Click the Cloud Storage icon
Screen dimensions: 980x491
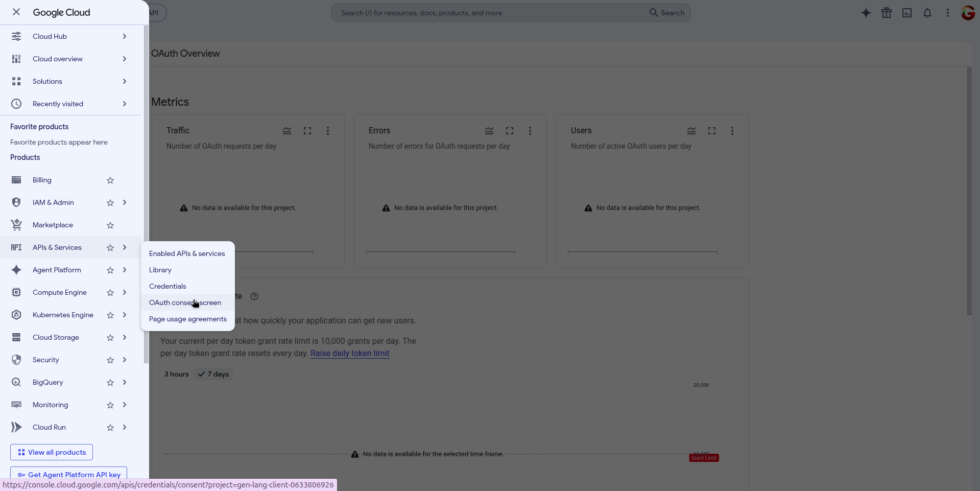coord(16,337)
